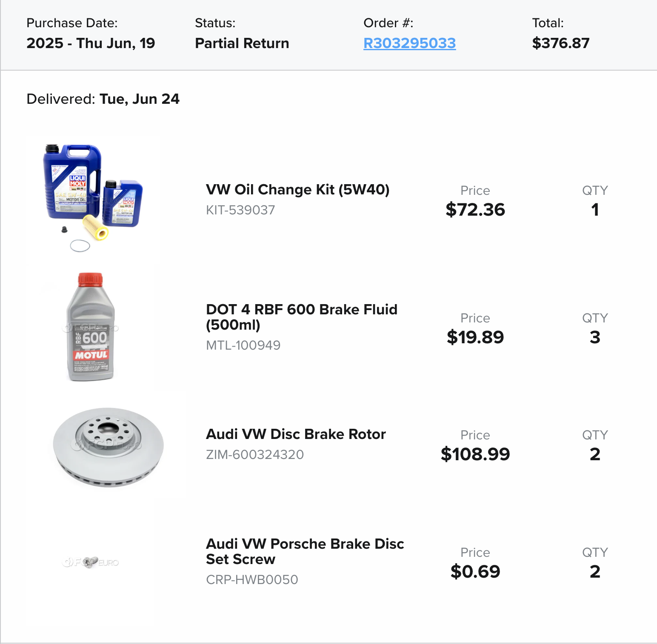Open DOT 4 RBF 600 Brake Fluid title
The height and width of the screenshot is (644, 657).
301,317
